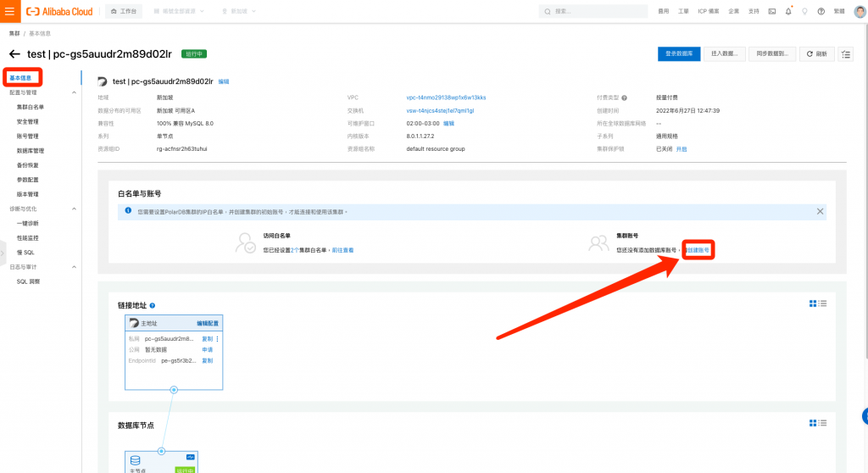This screenshot has width=868, height=473.
Task: Open 性能监控 in the sidebar
Action: [x=27, y=238]
